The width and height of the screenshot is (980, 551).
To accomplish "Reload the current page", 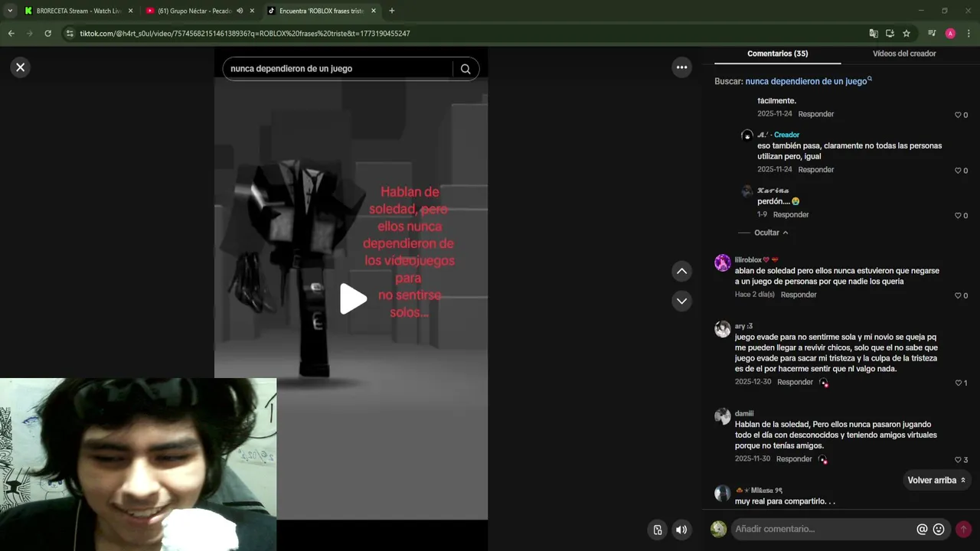I will [47, 34].
